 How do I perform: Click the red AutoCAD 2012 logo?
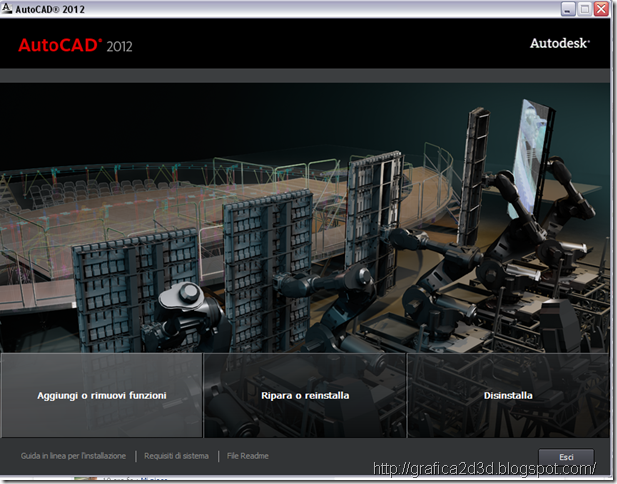tap(75, 46)
